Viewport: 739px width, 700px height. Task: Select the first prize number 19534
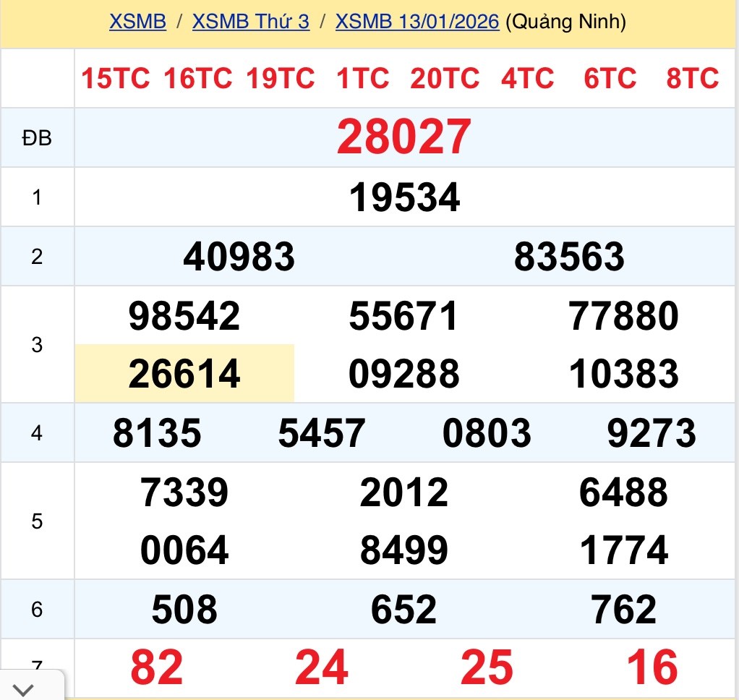click(404, 197)
